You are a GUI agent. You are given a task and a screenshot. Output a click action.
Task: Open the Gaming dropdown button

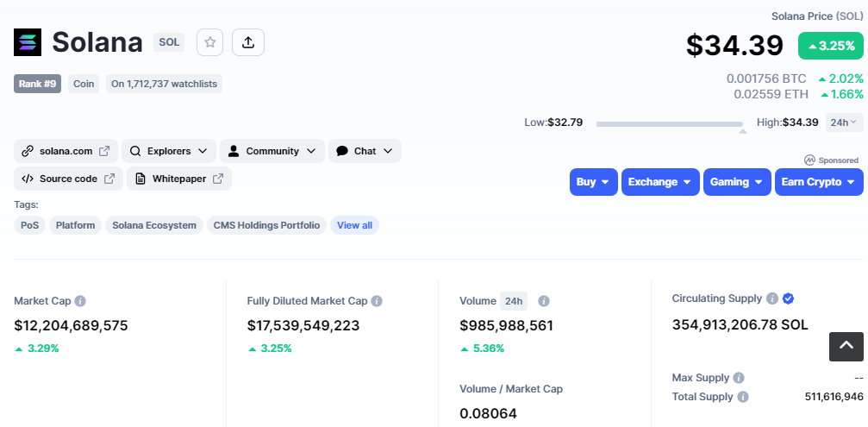[x=737, y=182]
